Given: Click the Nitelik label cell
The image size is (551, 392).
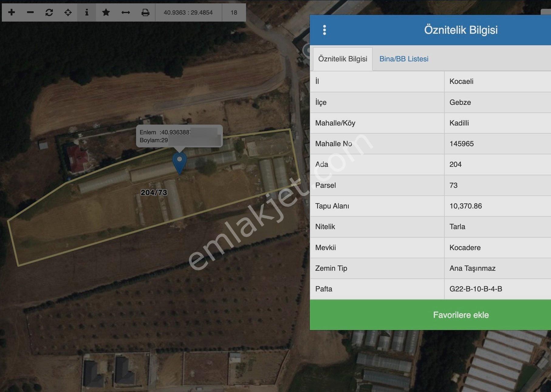Looking at the screenshot, I should click(377, 227).
